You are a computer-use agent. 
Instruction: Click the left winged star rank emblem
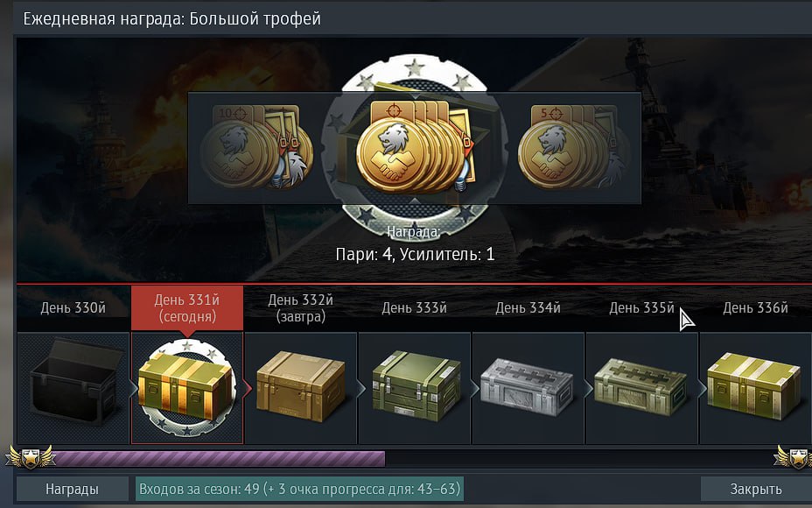pyautogui.click(x=30, y=457)
